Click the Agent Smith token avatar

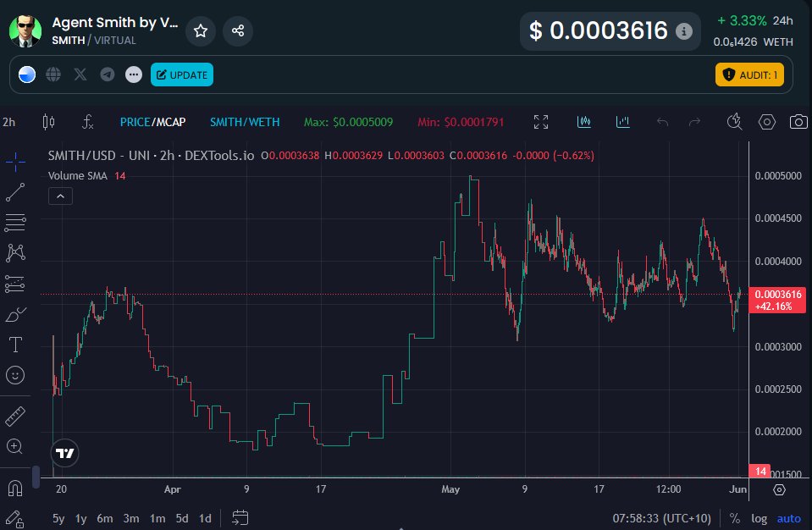tap(25, 31)
